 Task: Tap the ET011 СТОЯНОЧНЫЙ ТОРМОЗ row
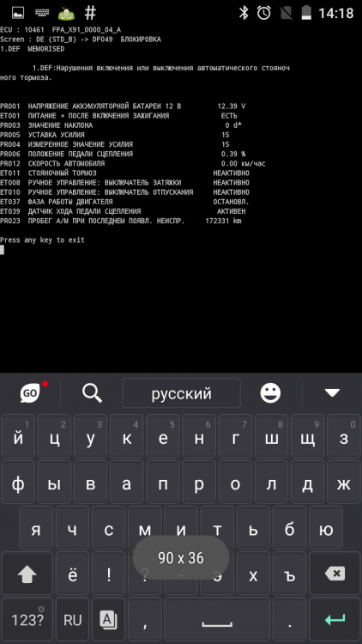coord(124,173)
